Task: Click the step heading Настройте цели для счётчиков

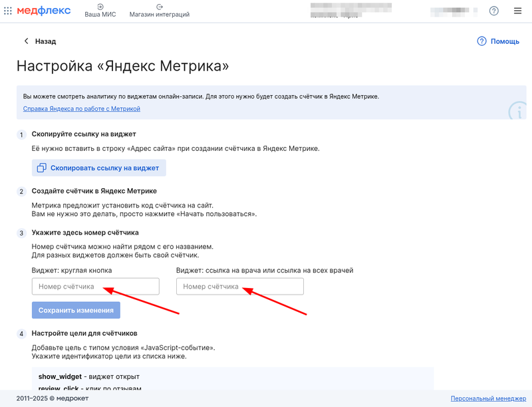Action: point(84,334)
